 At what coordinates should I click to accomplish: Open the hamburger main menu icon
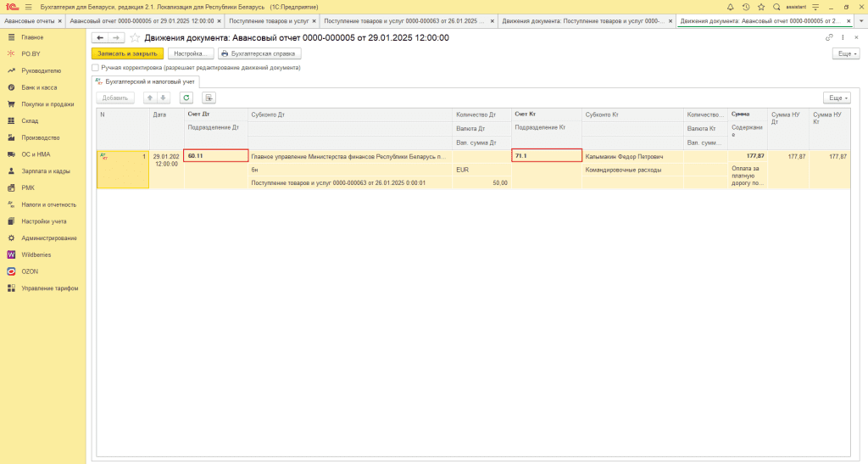point(28,7)
